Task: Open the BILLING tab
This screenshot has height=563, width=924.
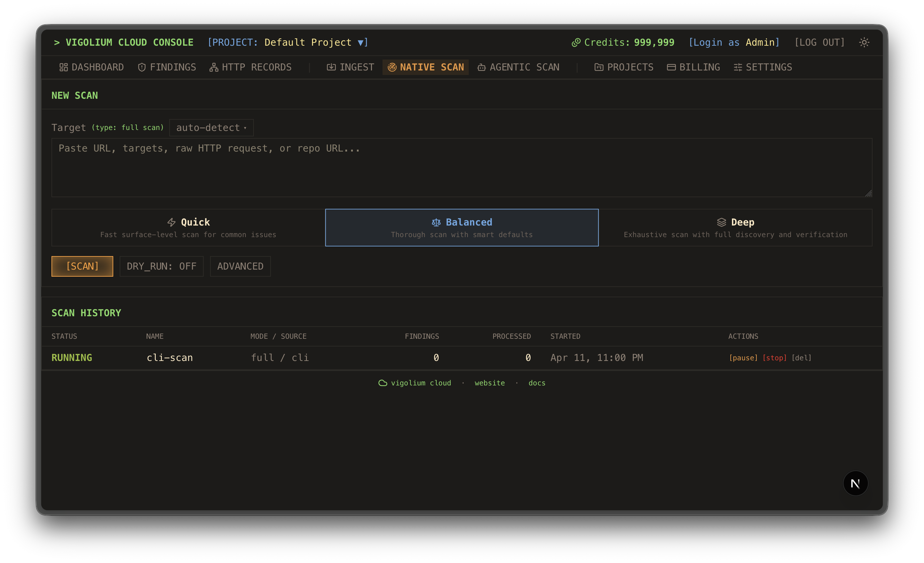Action: [693, 67]
